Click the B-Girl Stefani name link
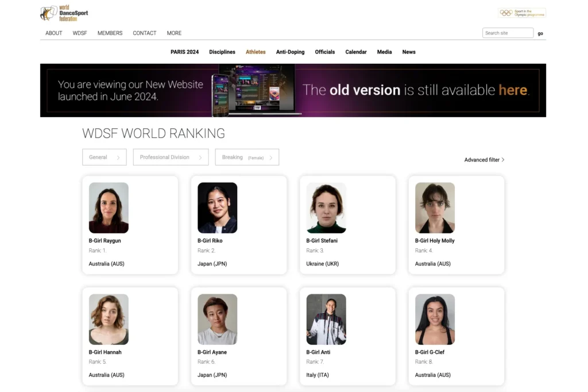 point(322,241)
